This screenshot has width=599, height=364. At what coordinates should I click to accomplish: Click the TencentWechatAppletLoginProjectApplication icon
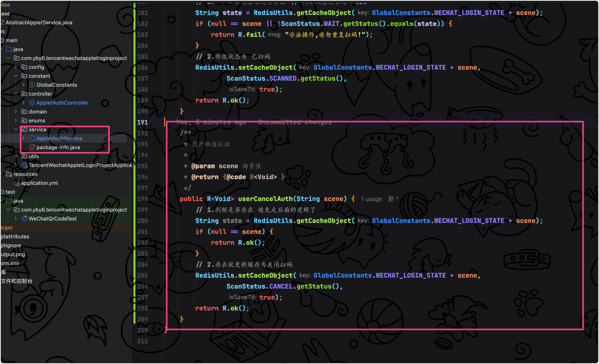pyautogui.click(x=24, y=165)
